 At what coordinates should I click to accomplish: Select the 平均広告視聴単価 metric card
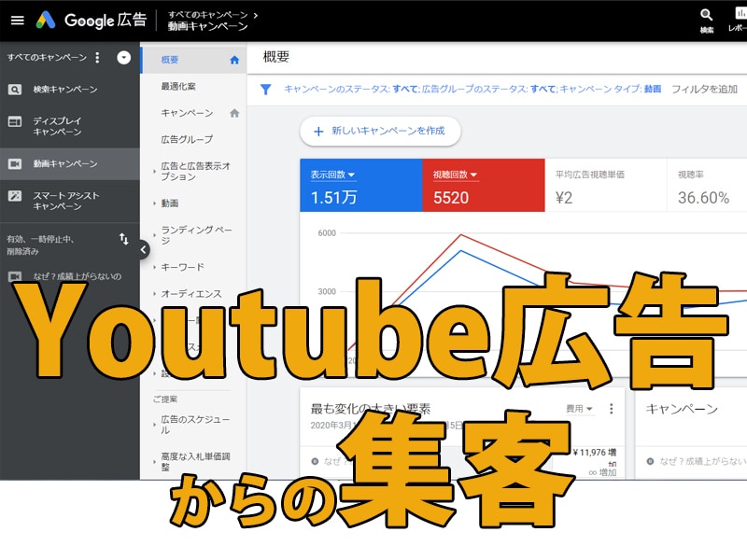click(605, 185)
